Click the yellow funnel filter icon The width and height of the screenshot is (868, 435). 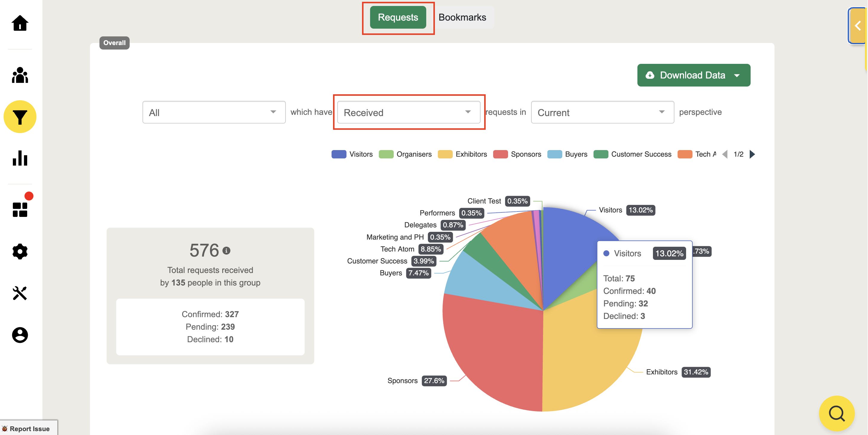20,117
